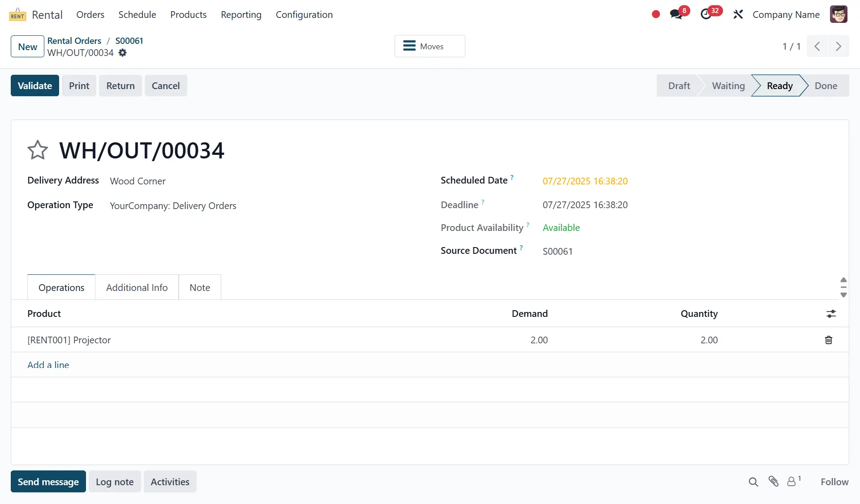Screen dimensions: 860x504
Task: Attach files using the paperclip icon
Action: click(x=774, y=482)
